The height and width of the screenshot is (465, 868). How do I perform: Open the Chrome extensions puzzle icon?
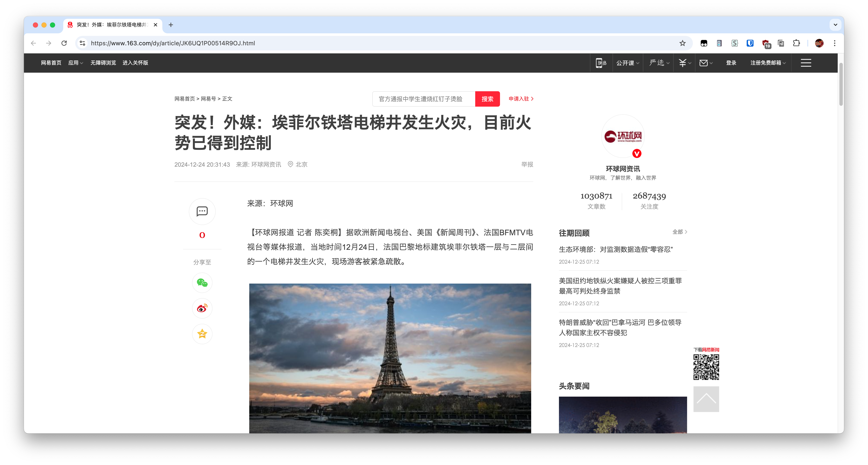pyautogui.click(x=797, y=43)
